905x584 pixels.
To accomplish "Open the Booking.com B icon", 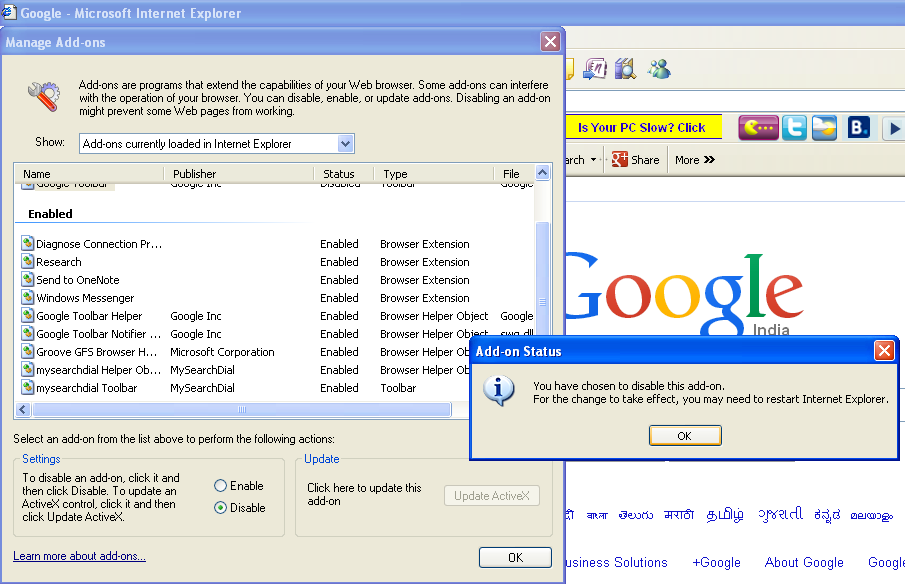I will click(858, 128).
